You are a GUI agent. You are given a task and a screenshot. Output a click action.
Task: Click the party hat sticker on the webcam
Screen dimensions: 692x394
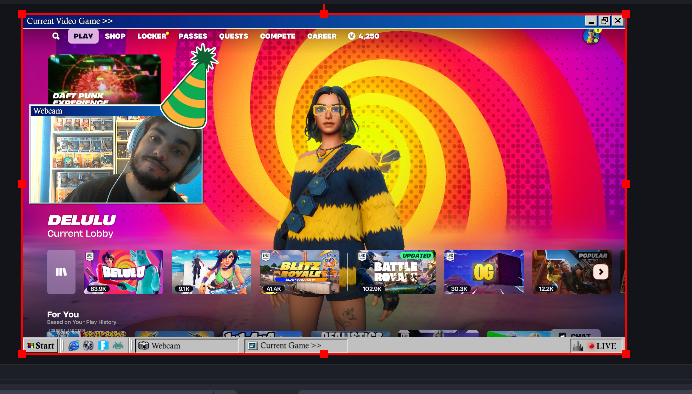coord(189,86)
